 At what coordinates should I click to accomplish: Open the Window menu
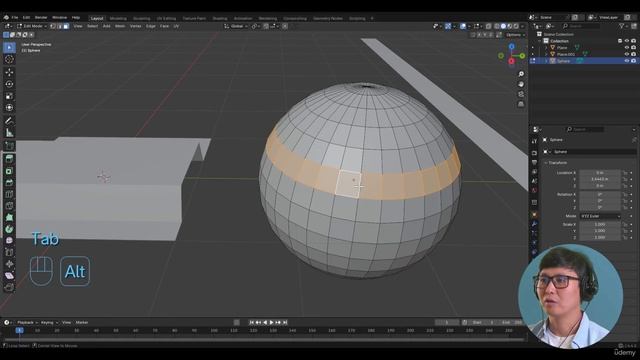click(x=60, y=18)
